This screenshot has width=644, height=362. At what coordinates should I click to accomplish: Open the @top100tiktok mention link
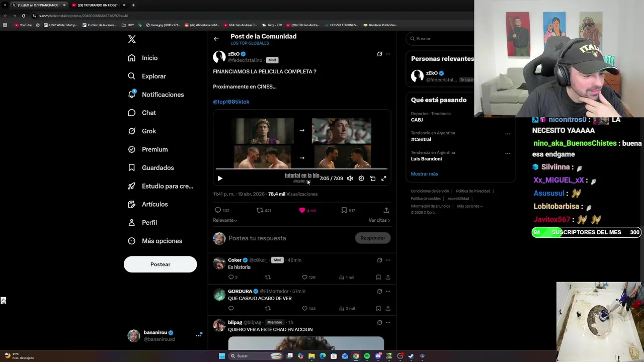point(231,102)
